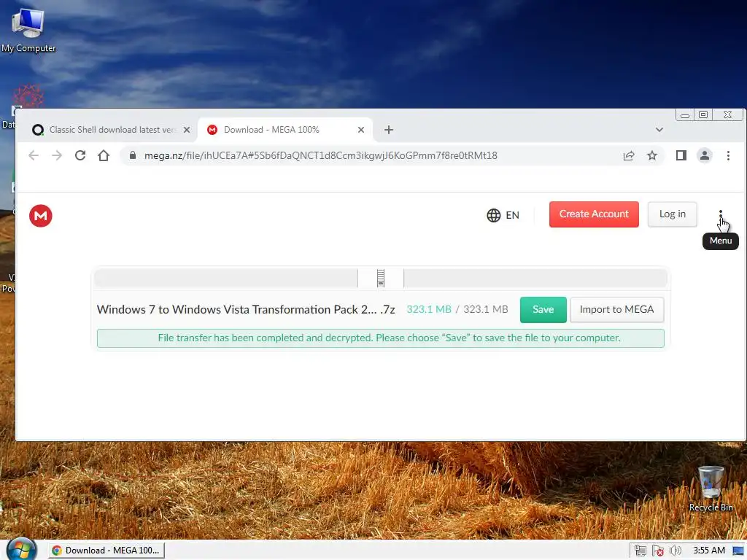The image size is (747, 560).
Task: Click the Download - MEGA taskbar button
Action: [x=107, y=551]
